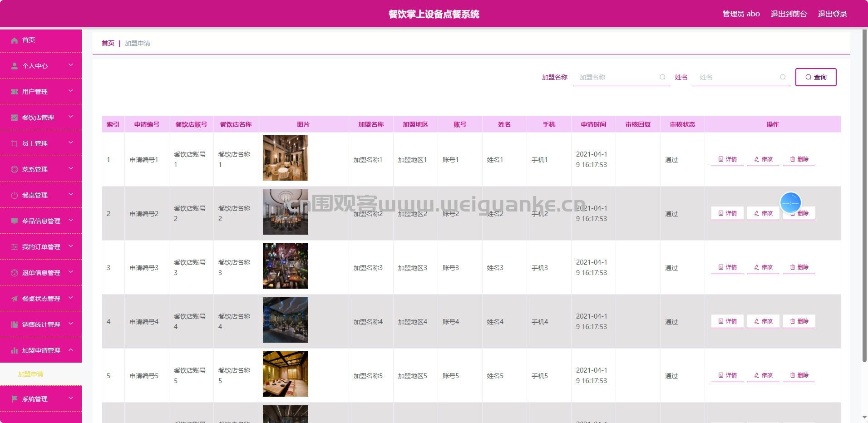
Task: Click 删除 for 申请编号4
Action: point(799,321)
